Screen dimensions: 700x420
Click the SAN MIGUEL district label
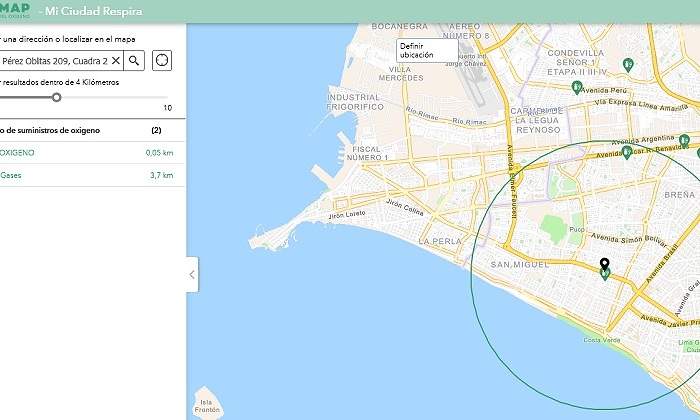pos(519,265)
